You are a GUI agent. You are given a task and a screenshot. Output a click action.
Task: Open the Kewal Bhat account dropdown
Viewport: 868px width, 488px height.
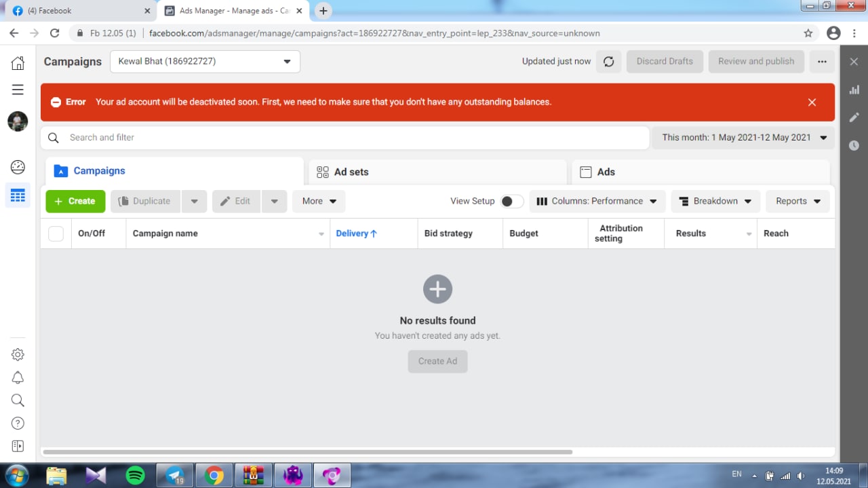205,62
